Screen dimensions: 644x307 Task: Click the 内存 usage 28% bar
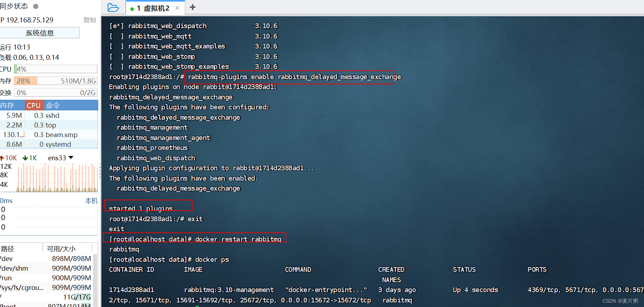pos(56,81)
